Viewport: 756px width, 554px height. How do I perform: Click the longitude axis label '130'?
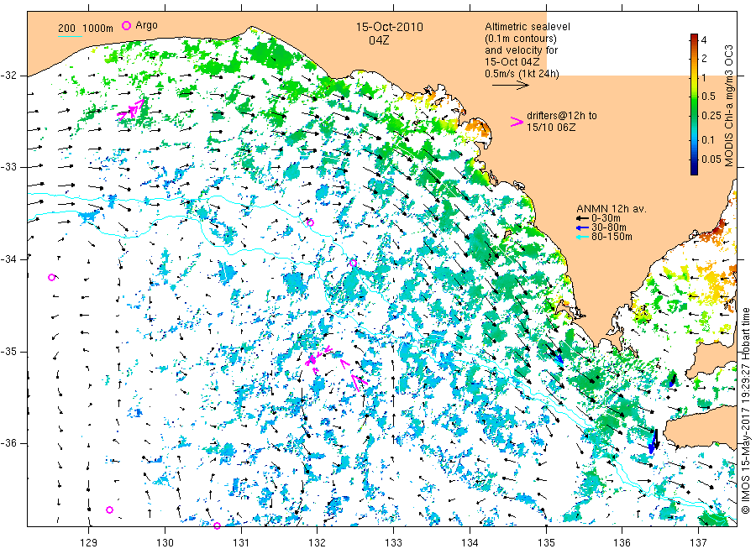(165, 543)
